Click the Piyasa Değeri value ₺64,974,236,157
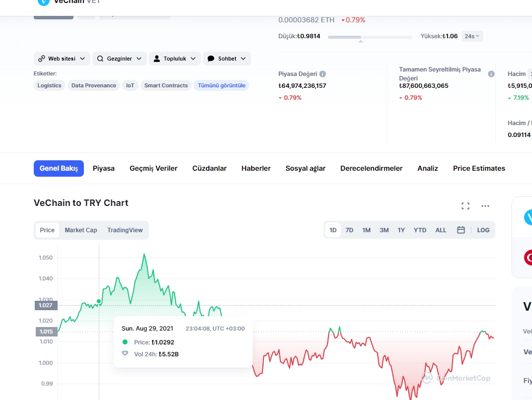Screen dimensions: 532x400 (x=302, y=86)
